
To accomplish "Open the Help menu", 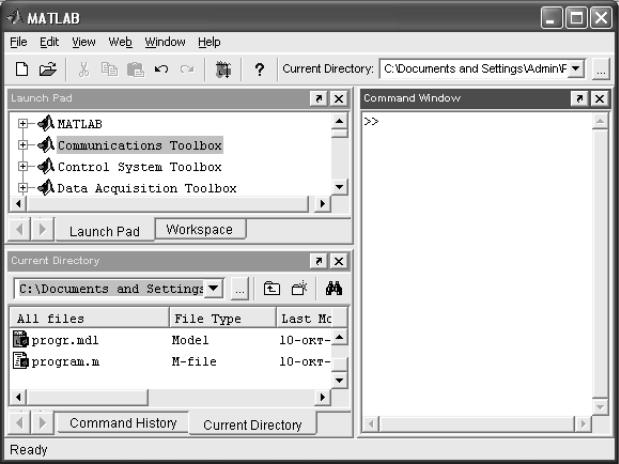I will [x=209, y=42].
